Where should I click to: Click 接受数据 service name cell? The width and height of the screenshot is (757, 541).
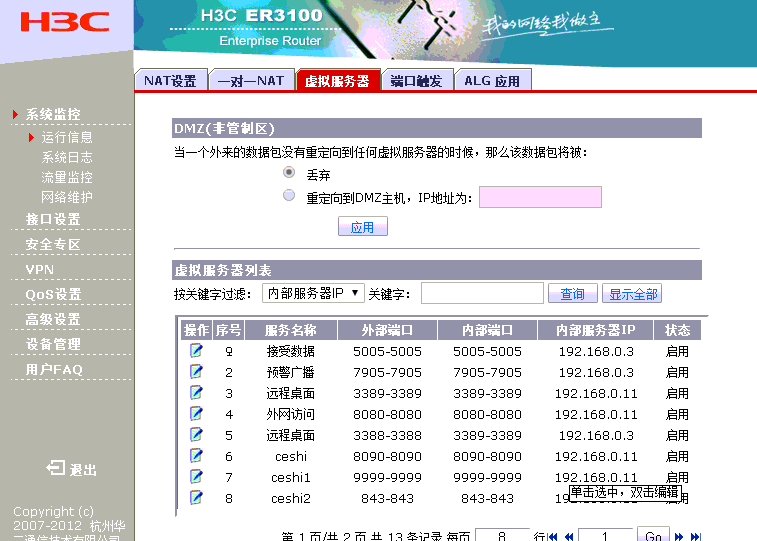click(291, 351)
